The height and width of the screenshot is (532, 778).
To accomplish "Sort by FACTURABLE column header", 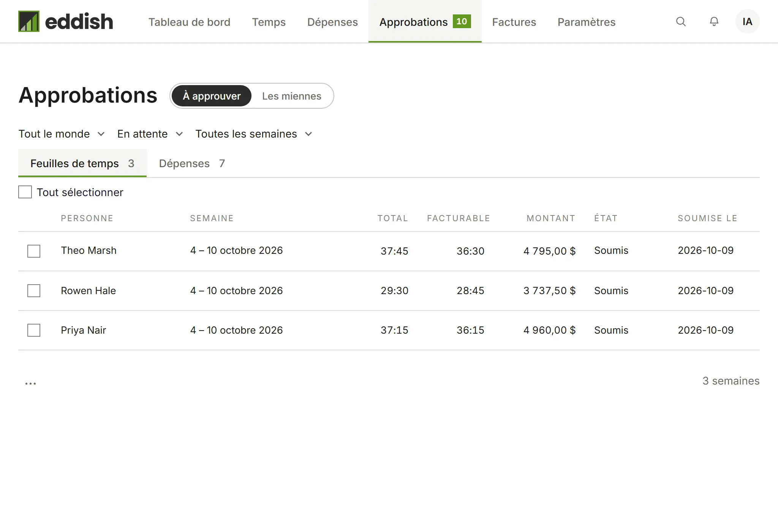I will click(459, 218).
